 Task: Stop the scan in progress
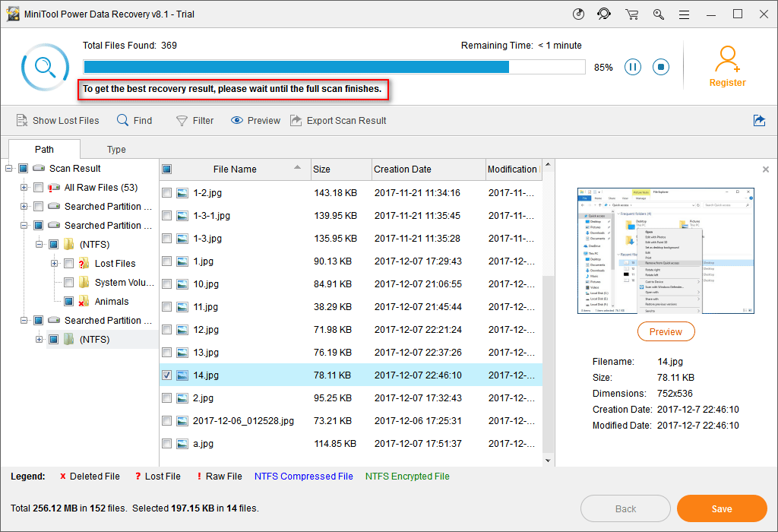tap(661, 67)
